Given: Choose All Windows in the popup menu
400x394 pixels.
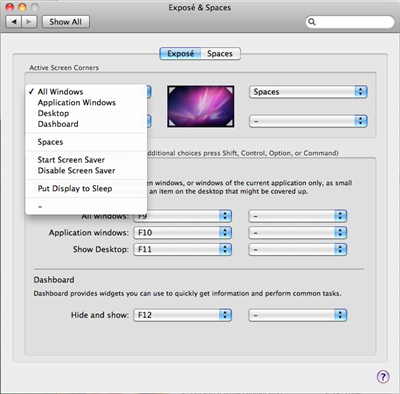Looking at the screenshot, I should coord(86,92).
